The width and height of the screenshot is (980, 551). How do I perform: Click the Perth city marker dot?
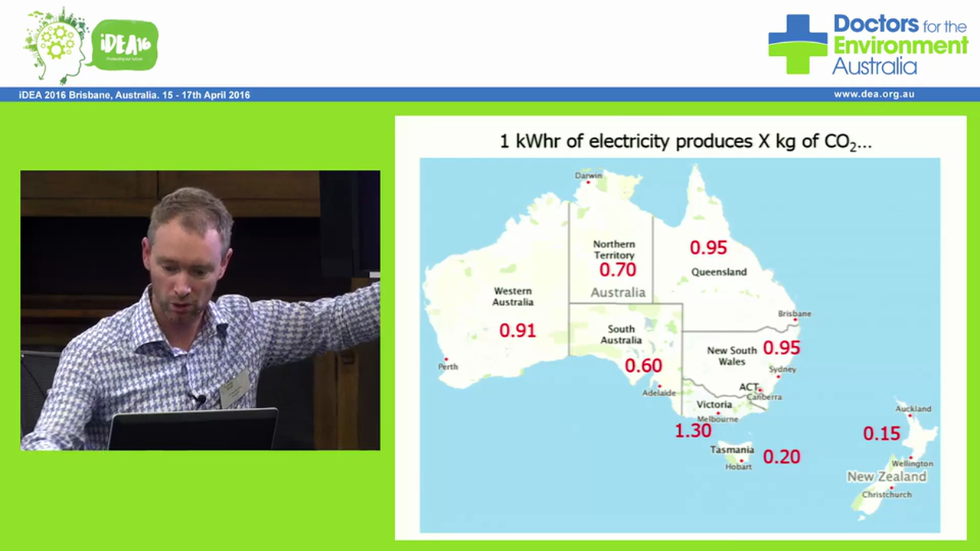(x=446, y=359)
